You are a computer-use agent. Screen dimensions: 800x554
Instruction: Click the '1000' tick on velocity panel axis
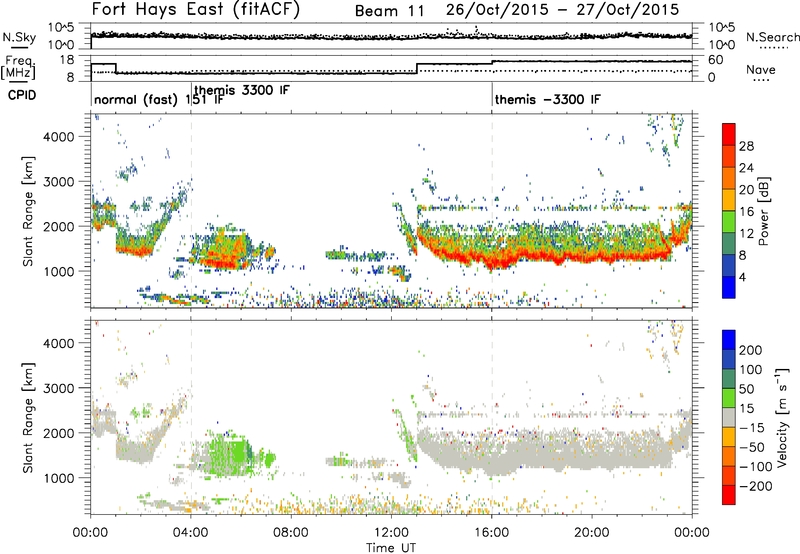59,478
